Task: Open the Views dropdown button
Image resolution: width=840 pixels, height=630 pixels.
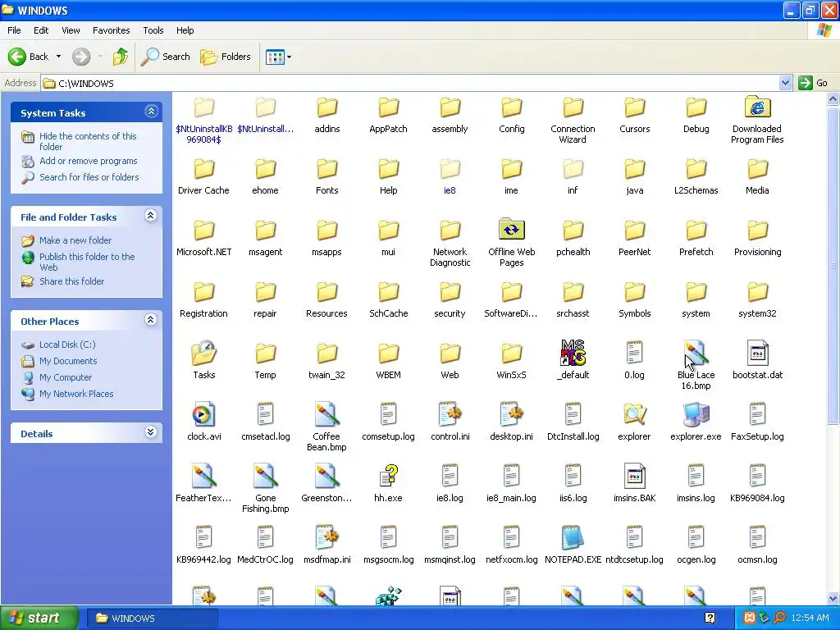Action: 279,57
